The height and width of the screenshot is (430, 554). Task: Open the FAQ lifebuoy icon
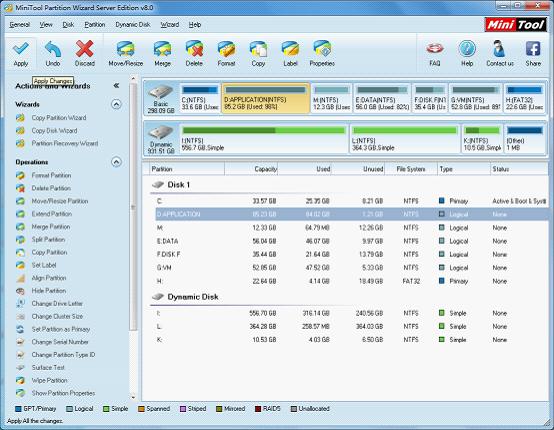tap(435, 53)
